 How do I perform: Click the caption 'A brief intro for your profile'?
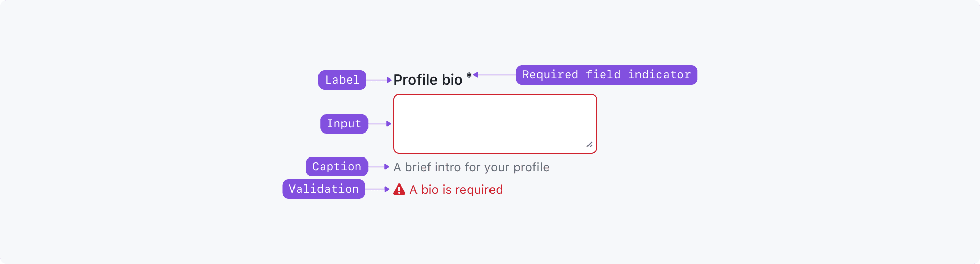471,167
